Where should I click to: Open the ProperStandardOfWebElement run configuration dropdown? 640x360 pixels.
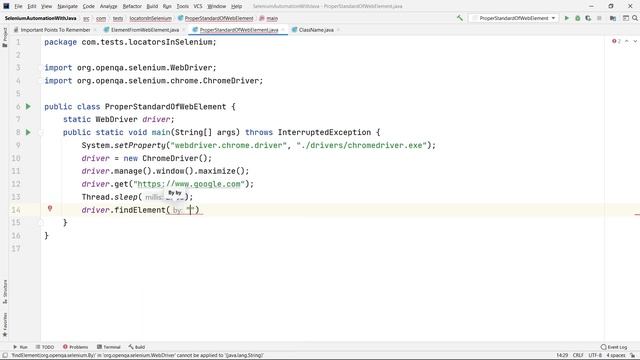[513, 18]
